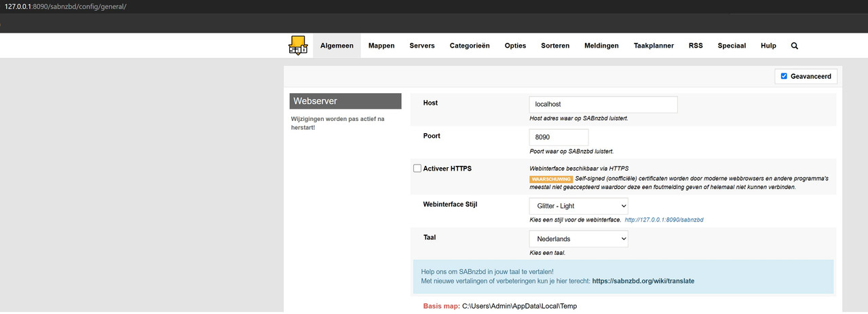Click the orange WAARSCHUWING label
Viewport: 868px width, 314px height.
pos(552,179)
